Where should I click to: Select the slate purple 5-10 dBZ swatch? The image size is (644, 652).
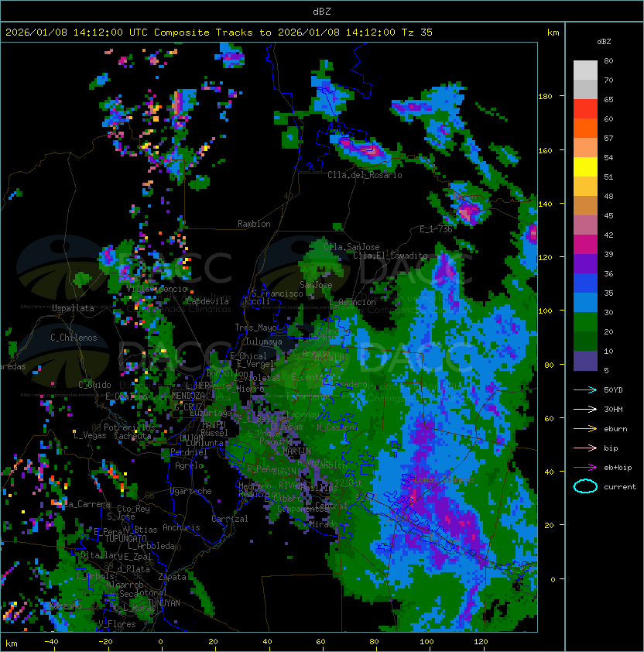[585, 361]
